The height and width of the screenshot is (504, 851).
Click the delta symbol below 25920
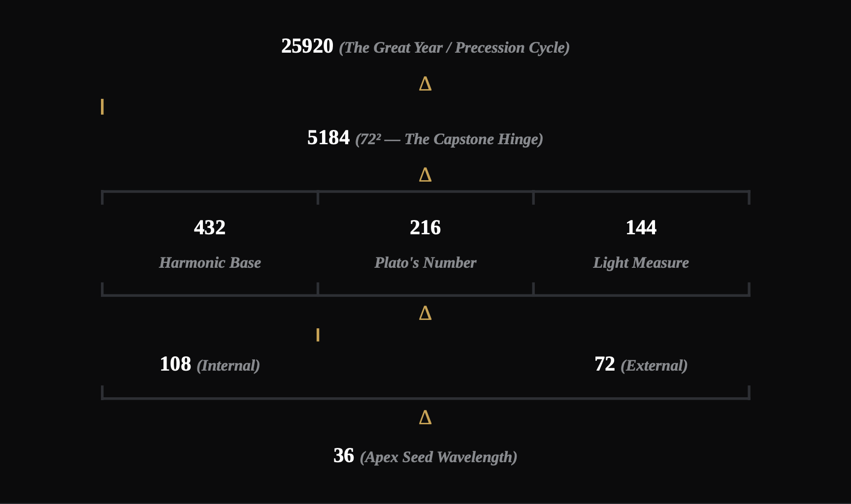coord(425,84)
